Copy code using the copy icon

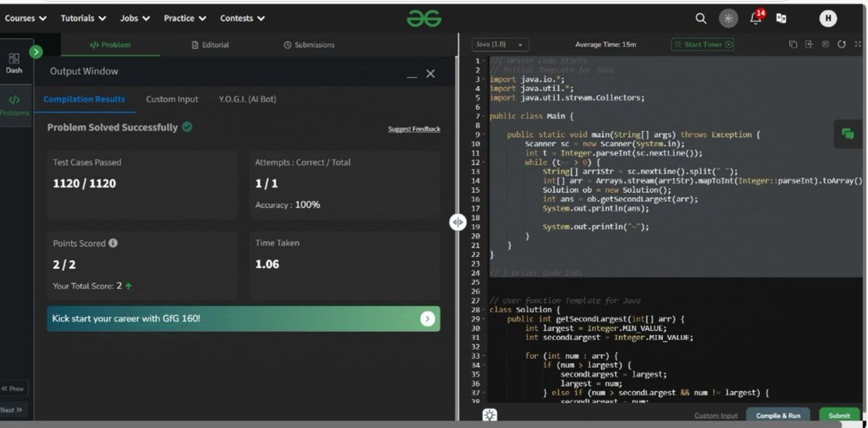pyautogui.click(x=793, y=44)
